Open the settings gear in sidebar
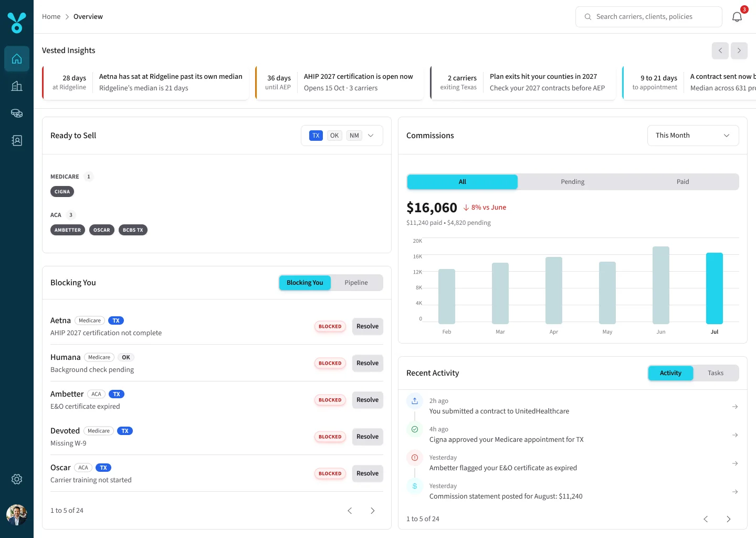 point(17,479)
